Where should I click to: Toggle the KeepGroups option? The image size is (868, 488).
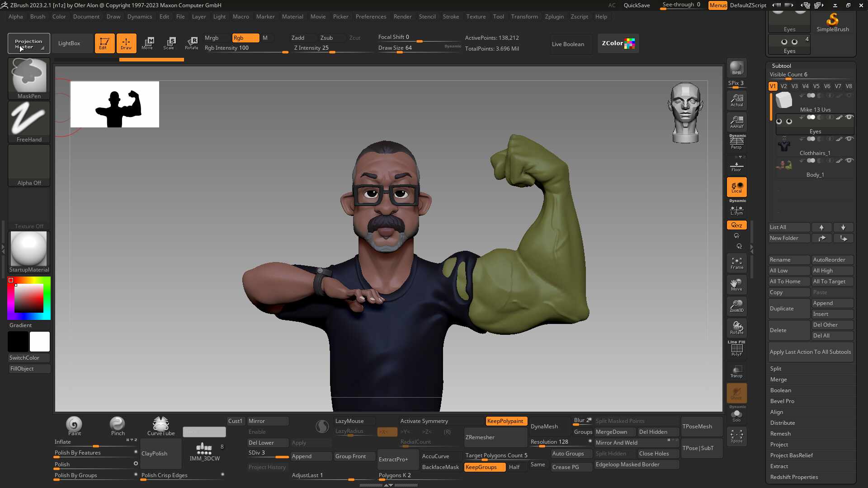coord(485,467)
